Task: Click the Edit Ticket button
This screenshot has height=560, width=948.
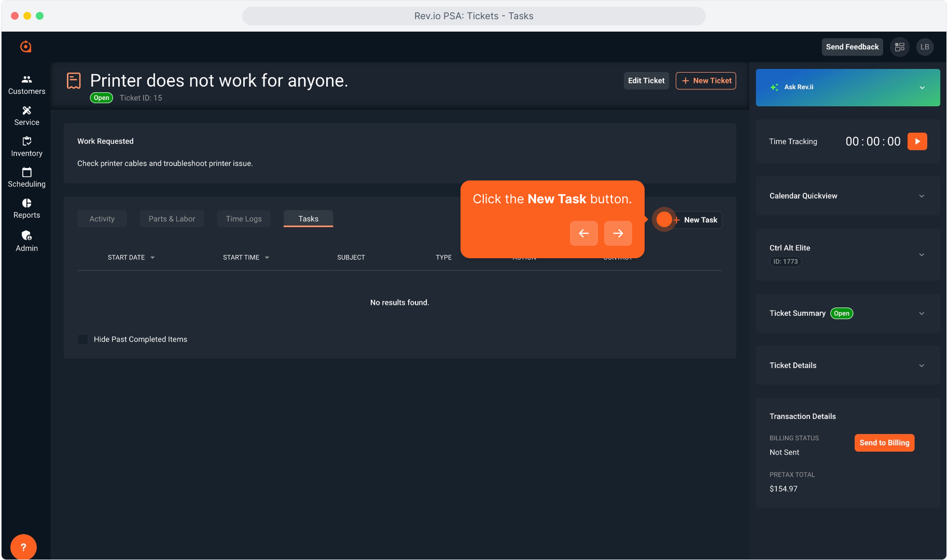Action: [646, 81]
